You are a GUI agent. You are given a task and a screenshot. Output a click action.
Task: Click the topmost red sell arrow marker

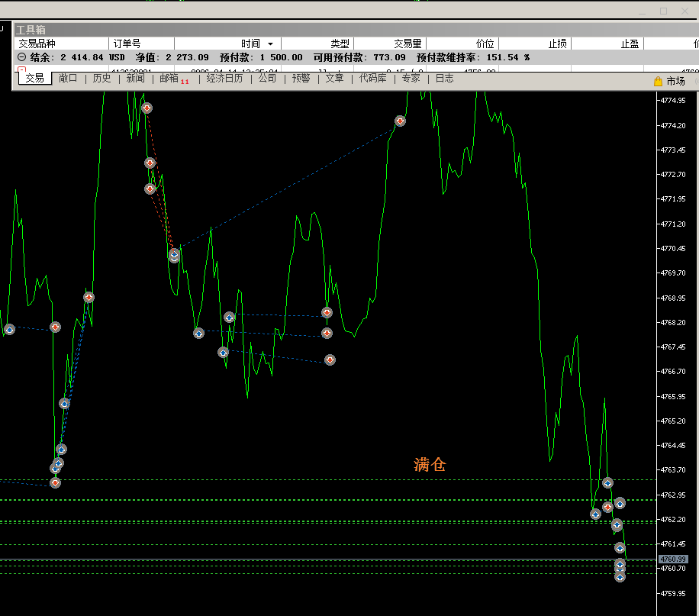point(146,108)
